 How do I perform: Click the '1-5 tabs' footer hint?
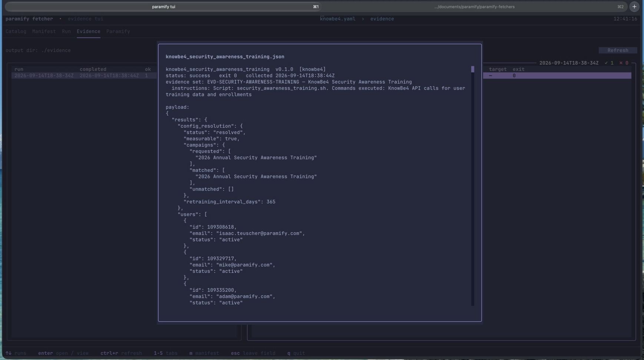click(x=166, y=353)
